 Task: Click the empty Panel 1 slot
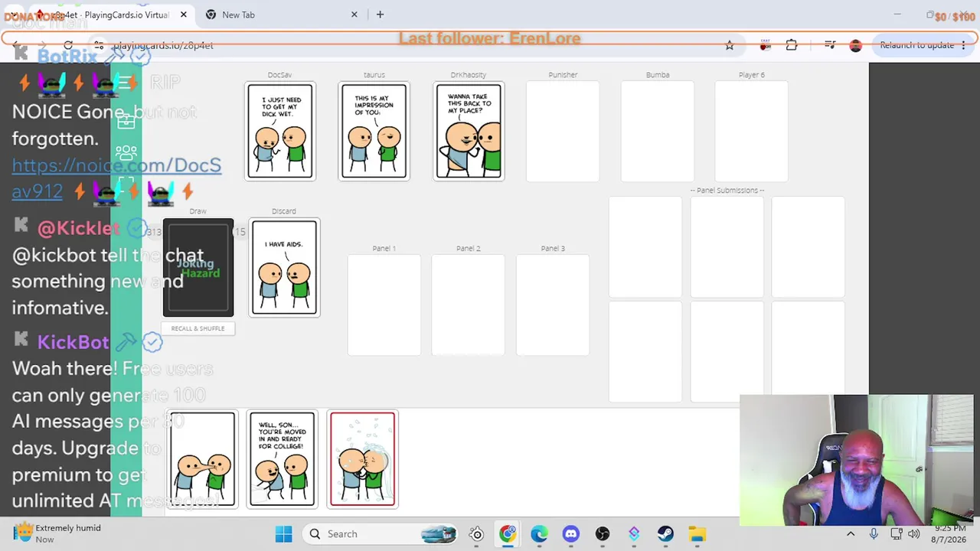[x=384, y=305]
